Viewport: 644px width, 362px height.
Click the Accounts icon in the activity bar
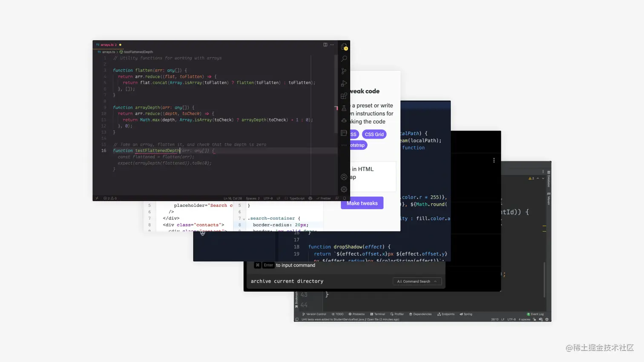click(x=343, y=177)
